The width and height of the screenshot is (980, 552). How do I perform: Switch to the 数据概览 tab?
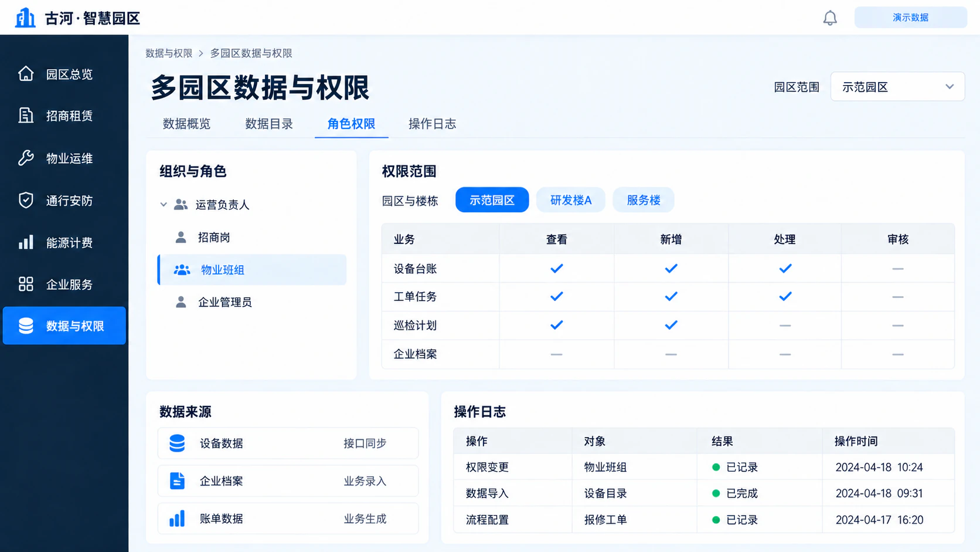pos(186,124)
